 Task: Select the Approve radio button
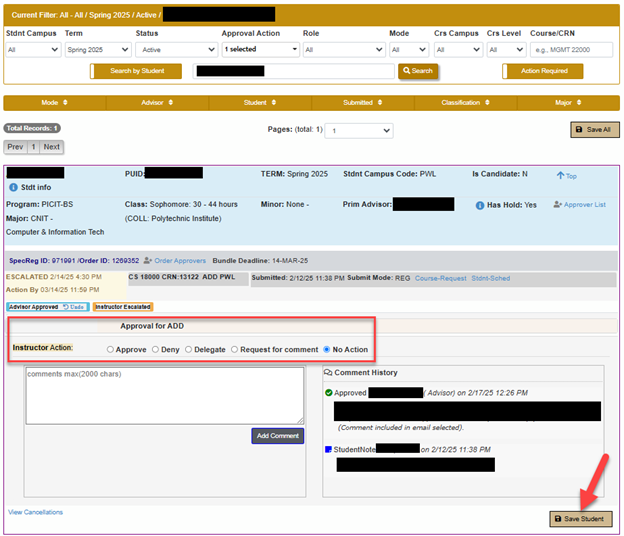click(110, 349)
